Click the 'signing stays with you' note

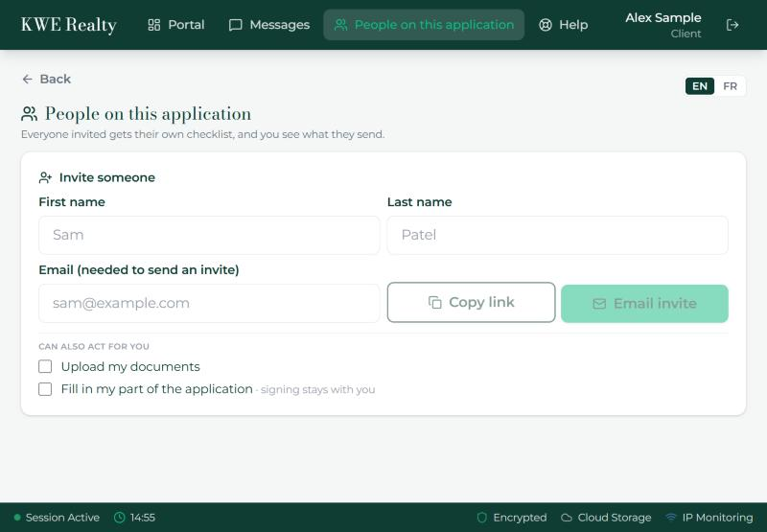(318, 390)
